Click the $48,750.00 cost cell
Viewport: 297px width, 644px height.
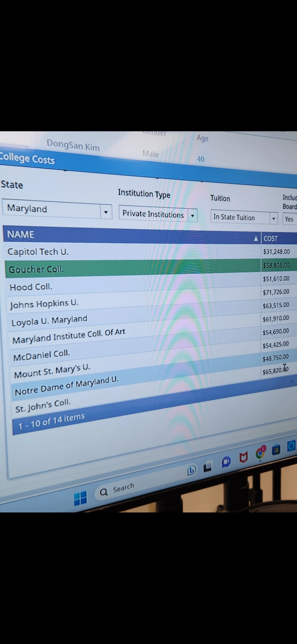coord(276,358)
